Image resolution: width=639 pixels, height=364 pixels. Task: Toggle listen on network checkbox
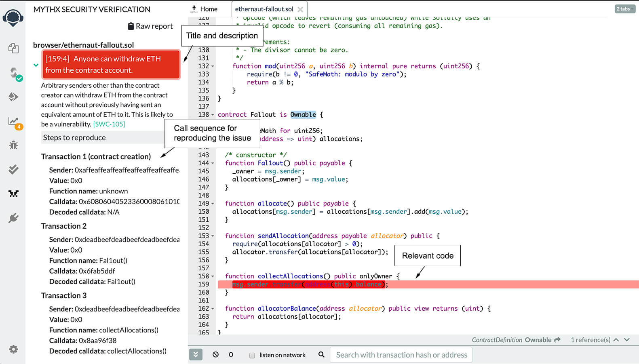click(252, 356)
